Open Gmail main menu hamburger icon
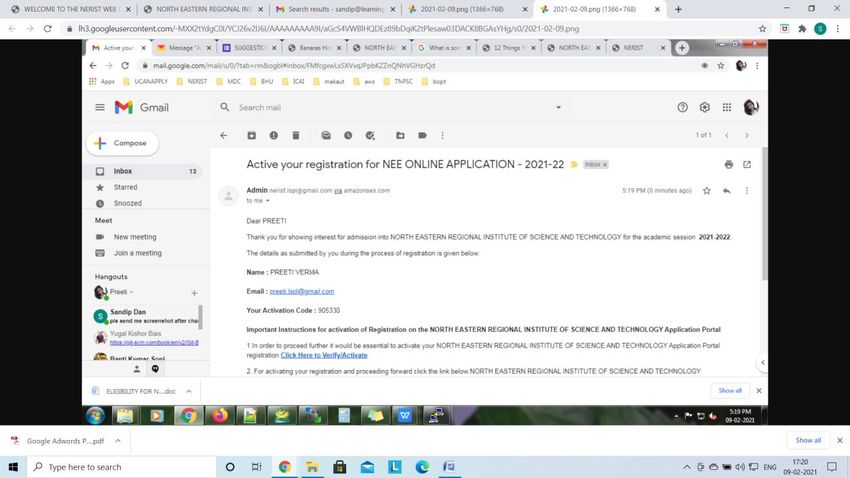The width and height of the screenshot is (850, 478). point(100,107)
